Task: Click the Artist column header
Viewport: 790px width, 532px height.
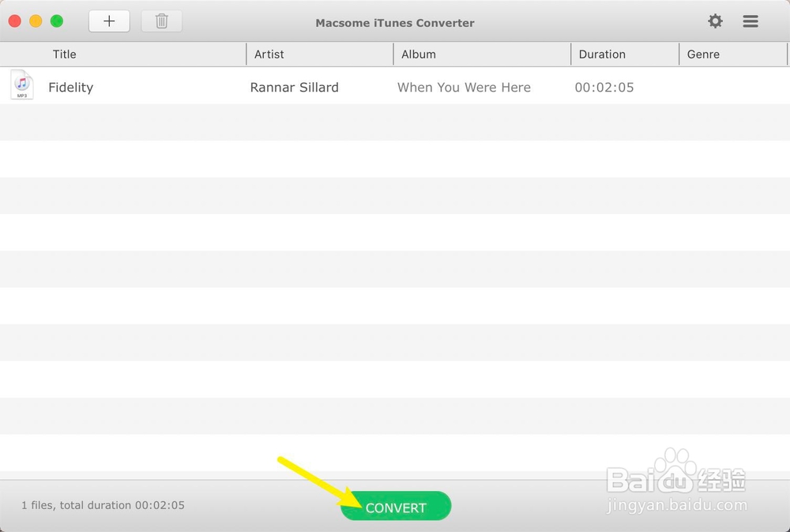Action: click(x=269, y=54)
